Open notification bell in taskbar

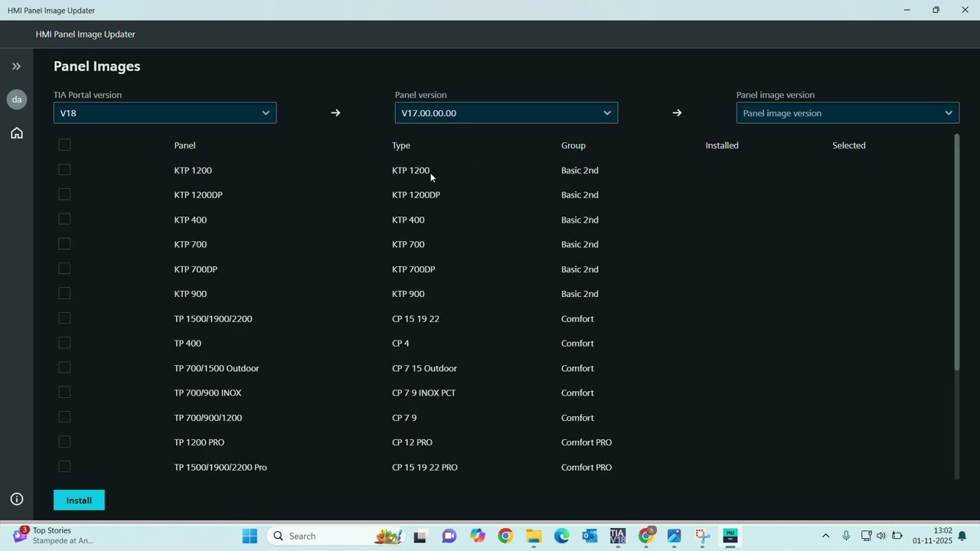tap(962, 536)
